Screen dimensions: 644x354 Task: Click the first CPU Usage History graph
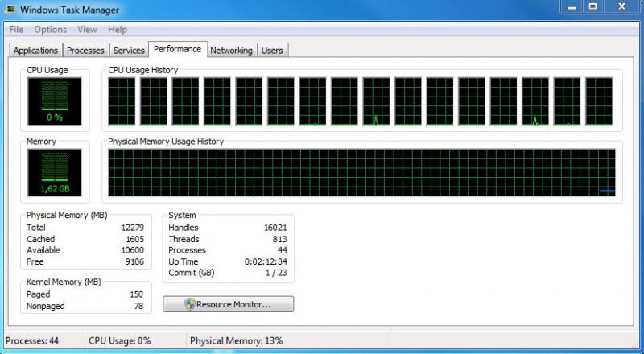[x=122, y=101]
